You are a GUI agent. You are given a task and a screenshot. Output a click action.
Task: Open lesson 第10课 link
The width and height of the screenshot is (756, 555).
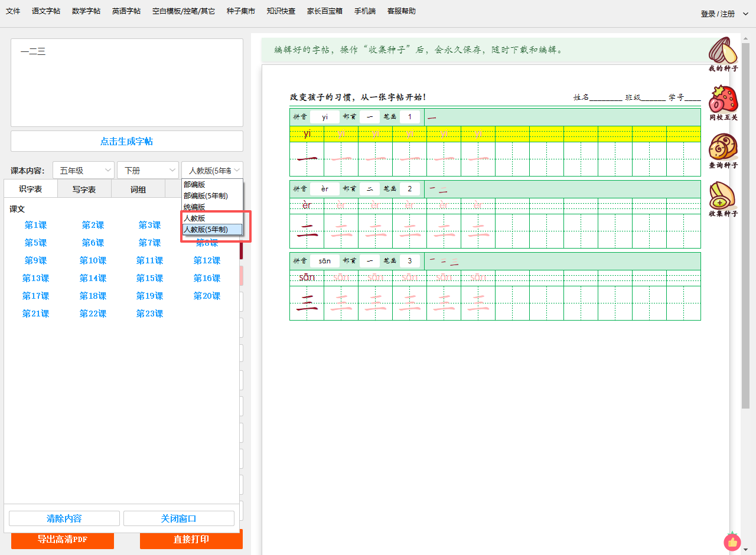93,260
